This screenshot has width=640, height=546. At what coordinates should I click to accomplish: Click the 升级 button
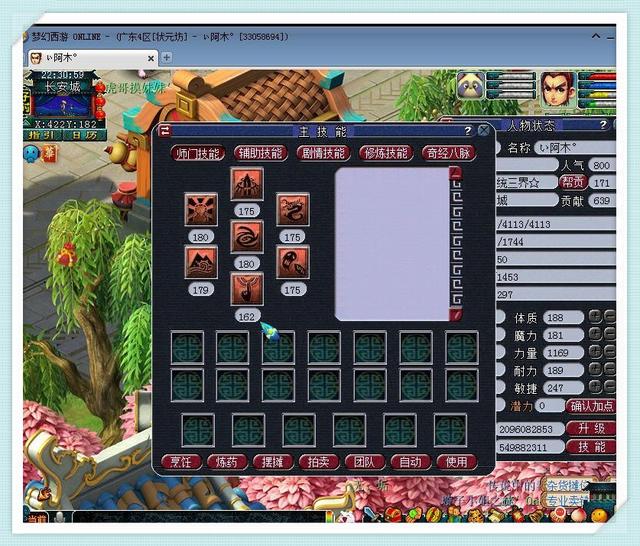pyautogui.click(x=591, y=429)
